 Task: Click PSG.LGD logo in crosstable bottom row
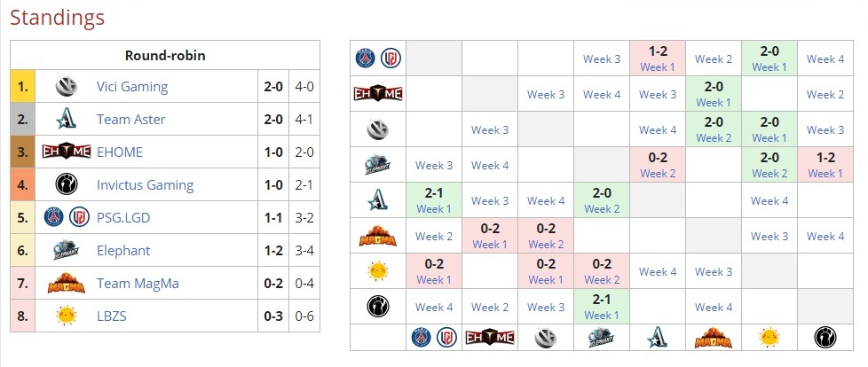pyautogui.click(x=433, y=337)
